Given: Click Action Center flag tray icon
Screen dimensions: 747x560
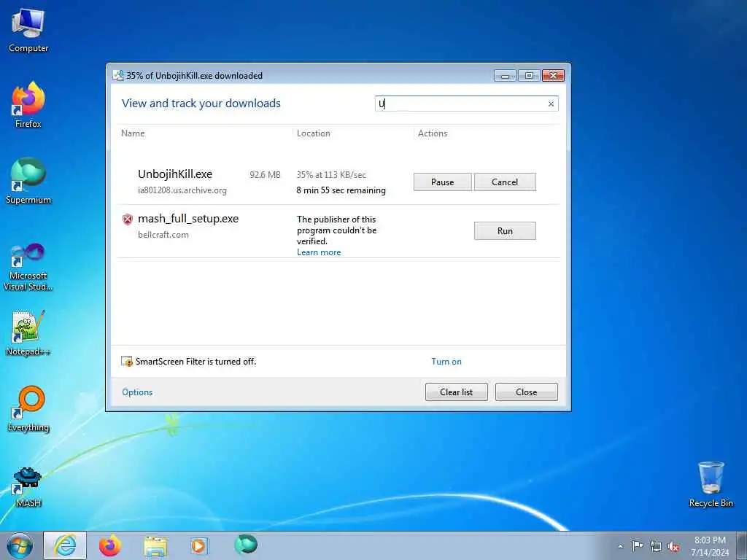Looking at the screenshot, I should (638, 546).
